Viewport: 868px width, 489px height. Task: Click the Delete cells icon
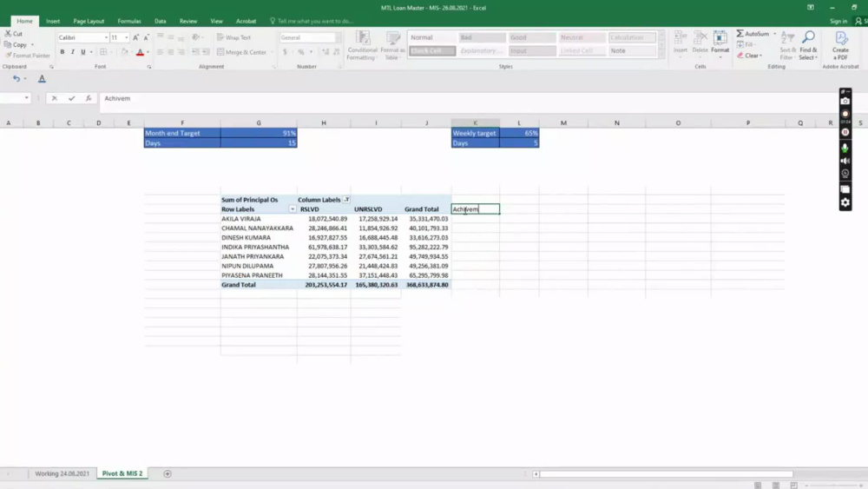[700, 42]
